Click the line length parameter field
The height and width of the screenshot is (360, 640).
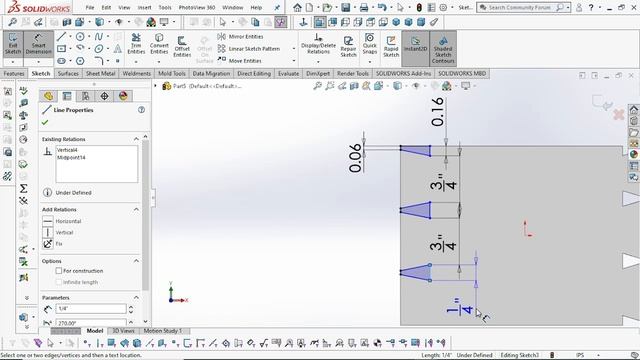pos(91,309)
